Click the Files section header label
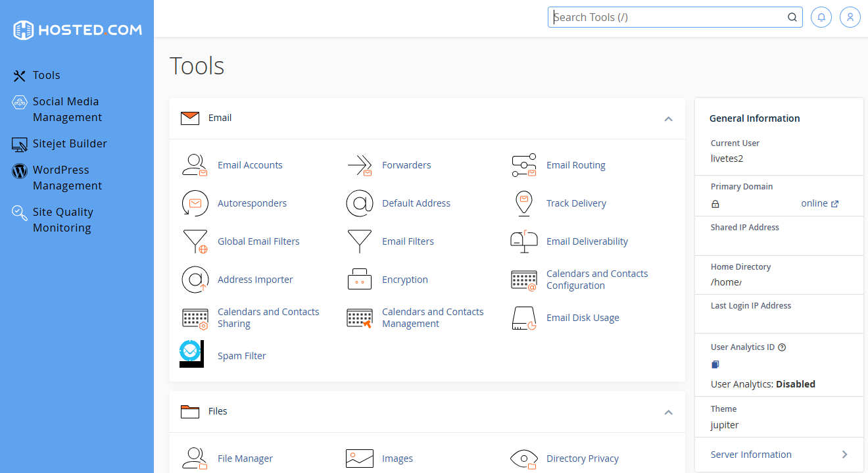The image size is (868, 473). click(218, 411)
